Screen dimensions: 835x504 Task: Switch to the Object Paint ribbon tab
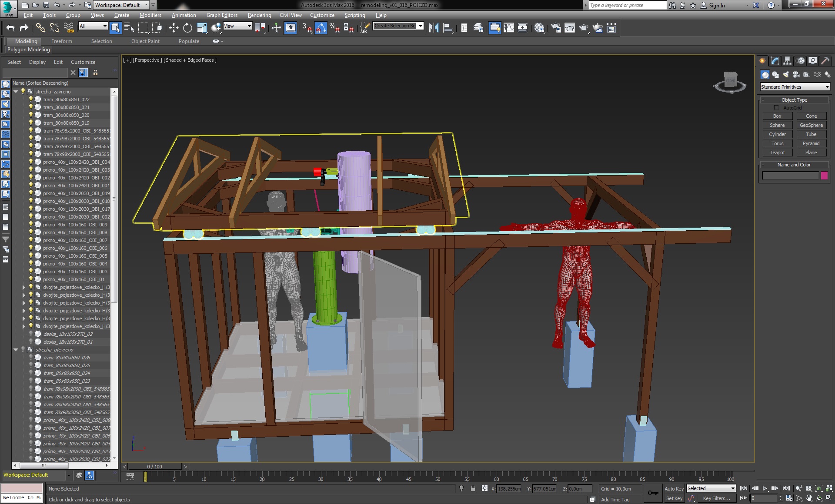pos(145,41)
